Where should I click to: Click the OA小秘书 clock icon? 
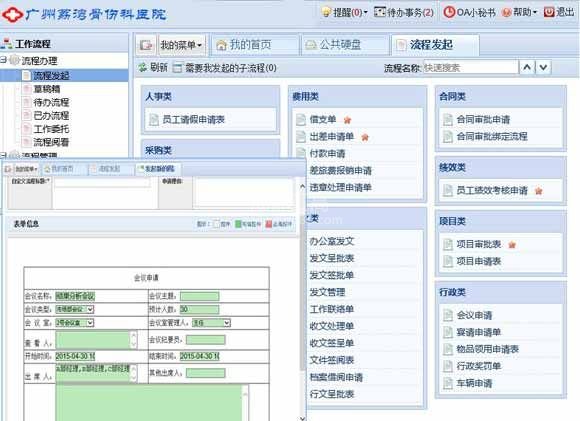[449, 12]
